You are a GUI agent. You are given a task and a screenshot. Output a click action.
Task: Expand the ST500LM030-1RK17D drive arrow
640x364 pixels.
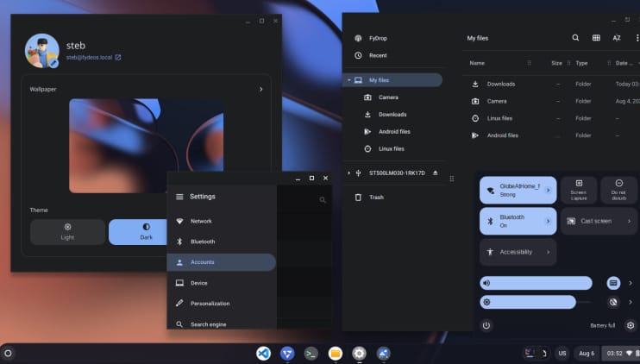click(349, 173)
